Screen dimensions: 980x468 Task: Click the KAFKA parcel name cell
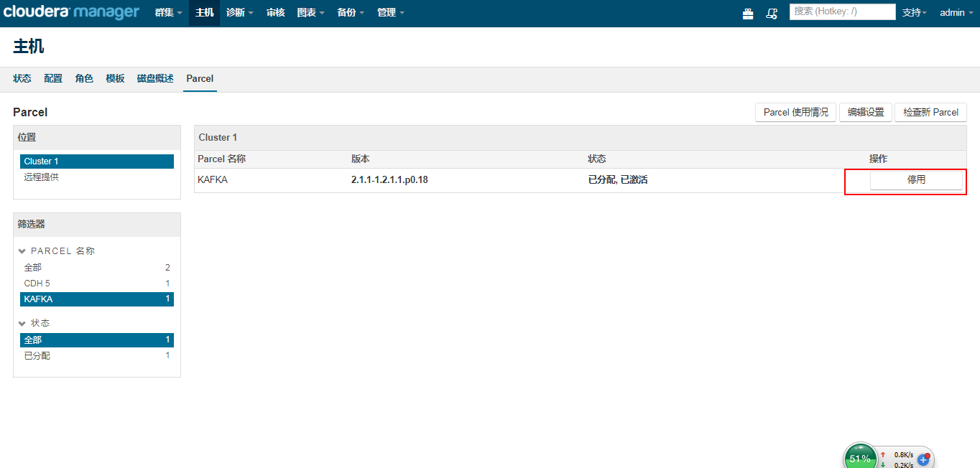click(213, 180)
